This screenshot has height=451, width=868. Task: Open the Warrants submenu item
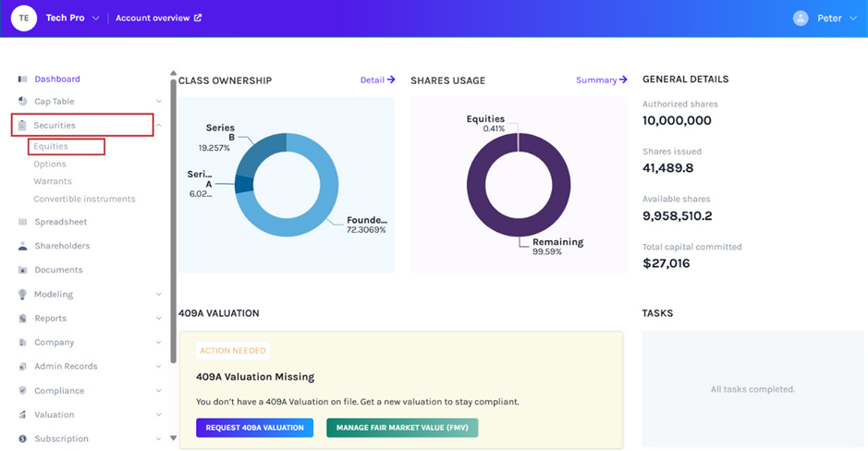click(53, 181)
